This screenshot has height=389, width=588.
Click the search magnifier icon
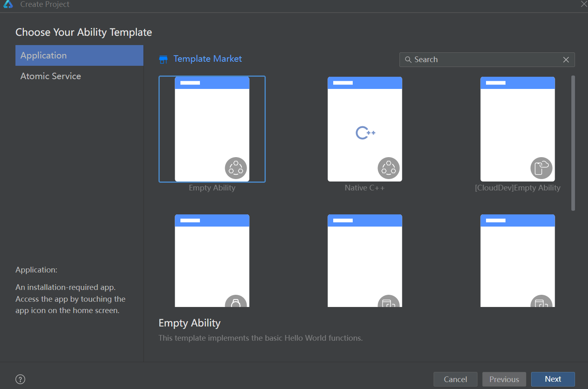pos(408,60)
